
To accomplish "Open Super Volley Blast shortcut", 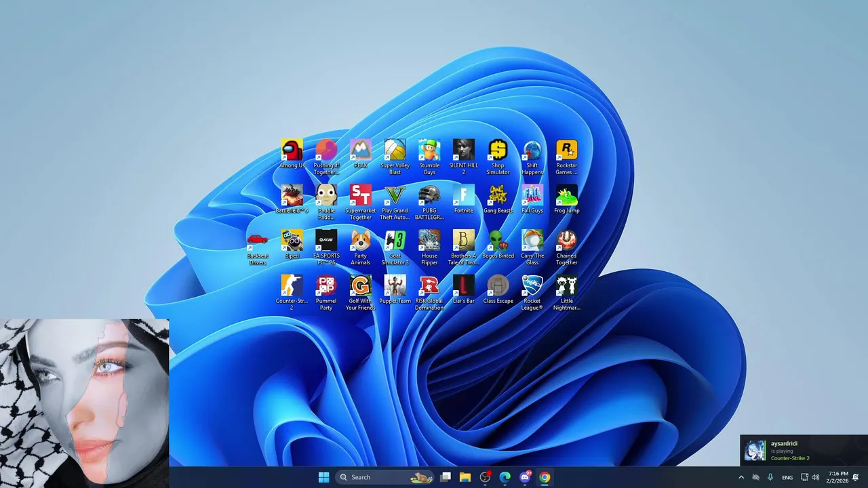I will [395, 157].
